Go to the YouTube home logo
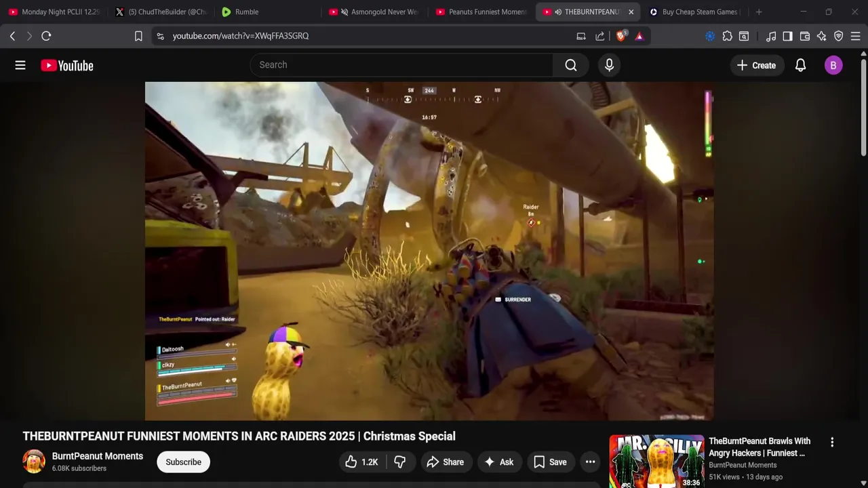 click(x=66, y=65)
